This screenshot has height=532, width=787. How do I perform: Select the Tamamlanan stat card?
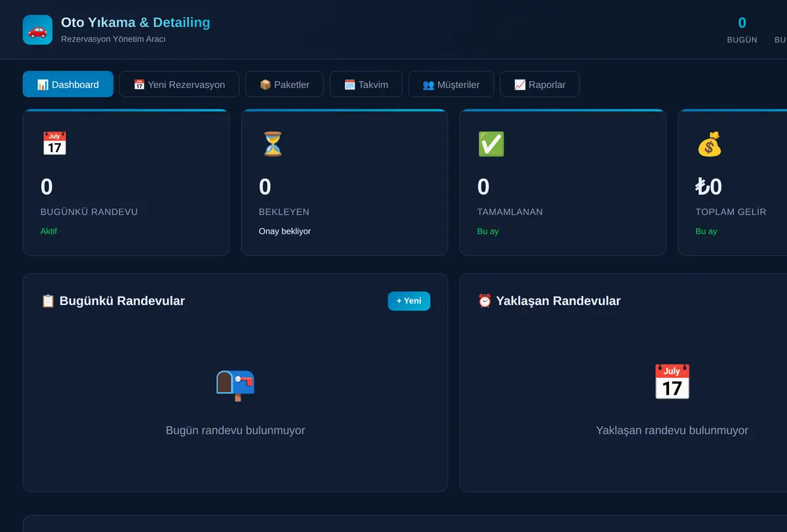point(563,182)
